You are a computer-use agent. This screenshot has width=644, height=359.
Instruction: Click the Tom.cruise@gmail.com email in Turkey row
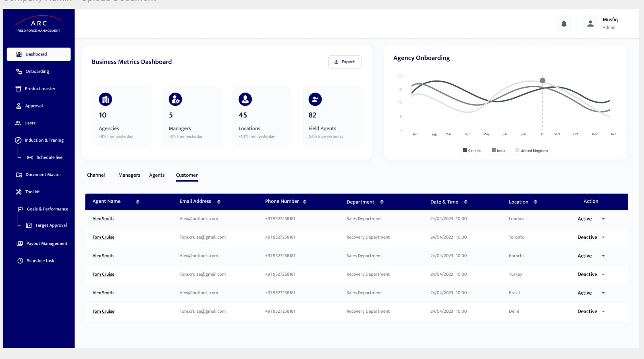point(203,274)
